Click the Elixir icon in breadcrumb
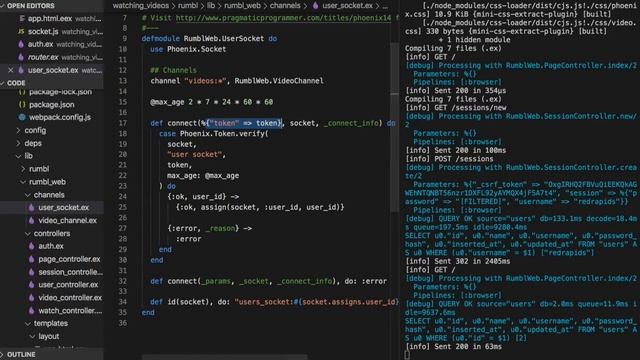Image resolution: width=640 pixels, height=360 pixels. click(315, 6)
